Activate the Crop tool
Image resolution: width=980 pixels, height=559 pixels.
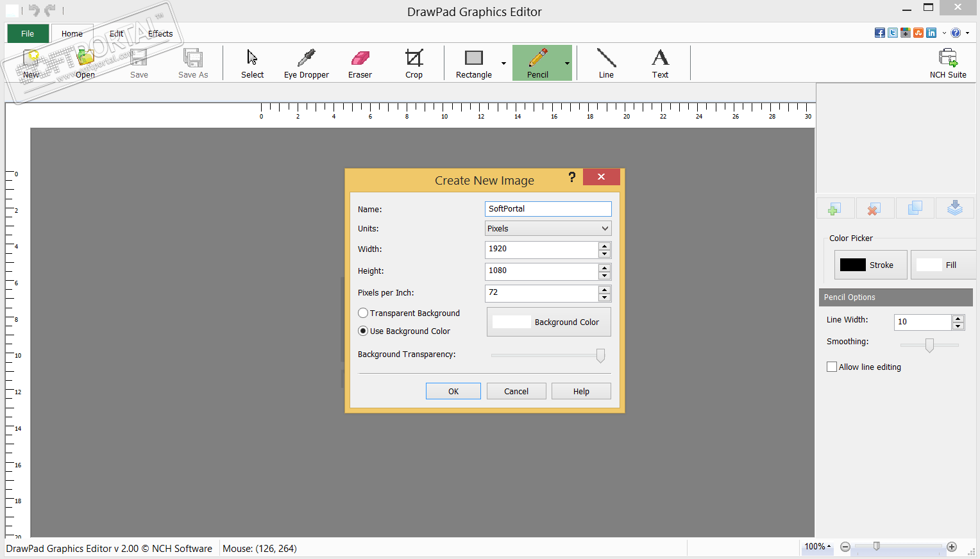click(414, 63)
